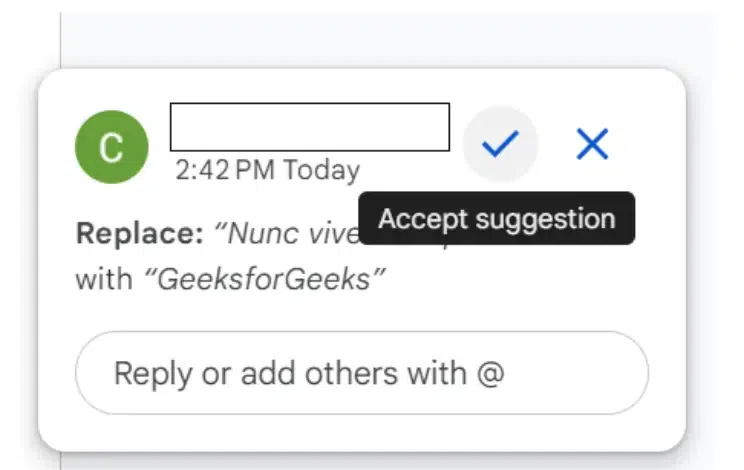Click the 2:42 PM Today timestamp
This screenshot has width=744, height=470.
267,170
